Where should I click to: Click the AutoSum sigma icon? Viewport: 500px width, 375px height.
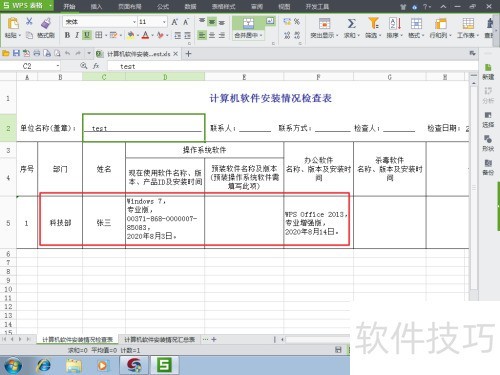click(x=351, y=23)
